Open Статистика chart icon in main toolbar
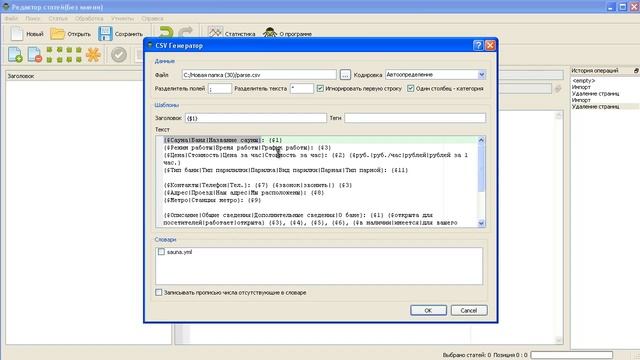This screenshot has width=640, height=360. (215, 33)
